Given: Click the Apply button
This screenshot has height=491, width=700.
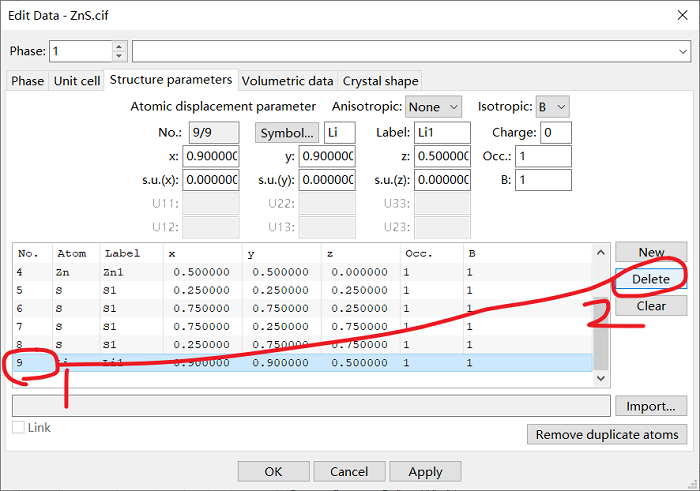Looking at the screenshot, I should (425, 471).
